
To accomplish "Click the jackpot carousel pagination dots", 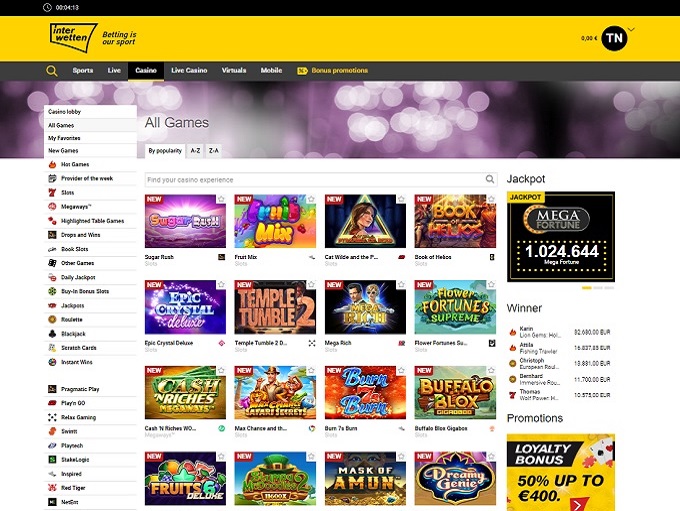I will click(598, 288).
